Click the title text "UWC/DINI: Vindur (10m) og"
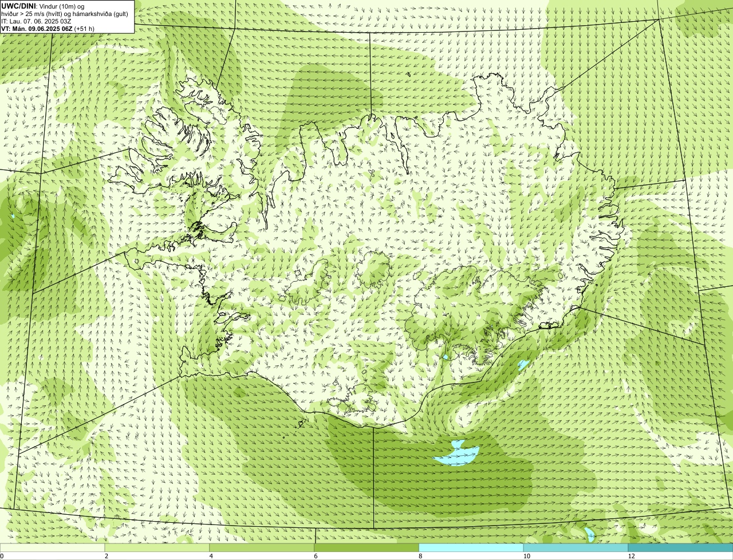 42,6
